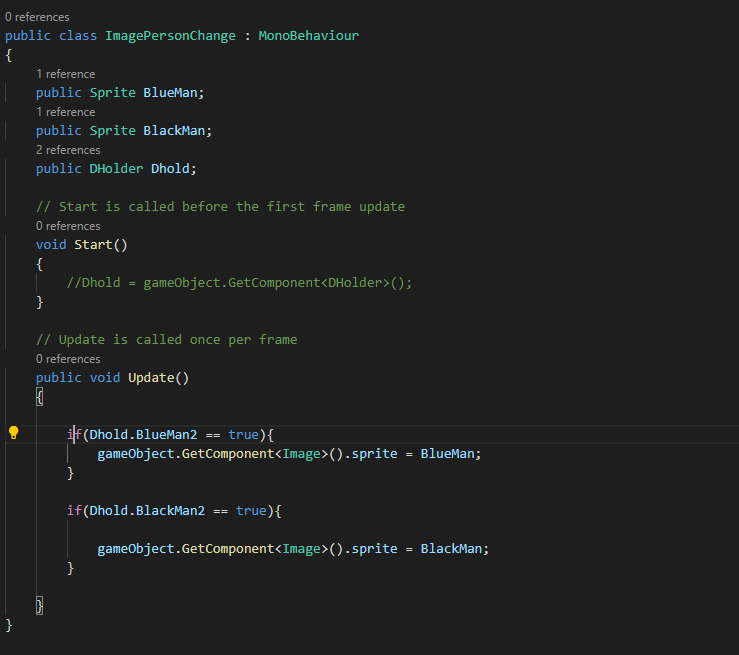
Task: Click gameObject in the BlueMan assignment line
Action: (x=136, y=454)
